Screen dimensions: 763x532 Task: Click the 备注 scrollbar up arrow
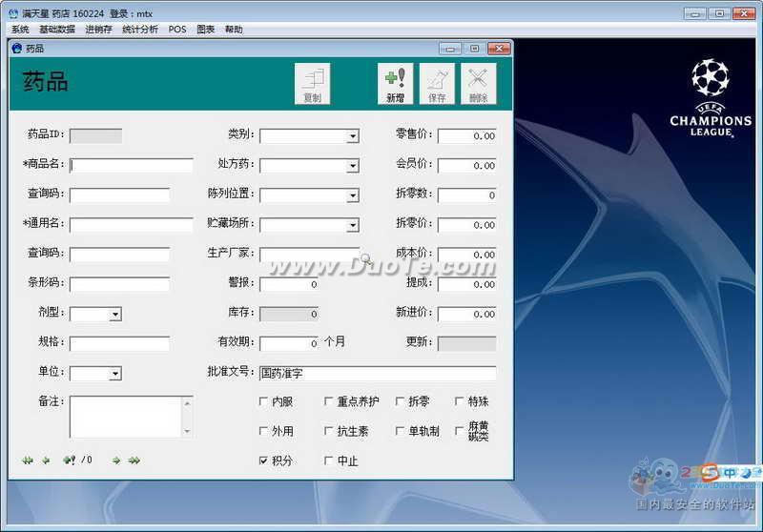point(187,403)
